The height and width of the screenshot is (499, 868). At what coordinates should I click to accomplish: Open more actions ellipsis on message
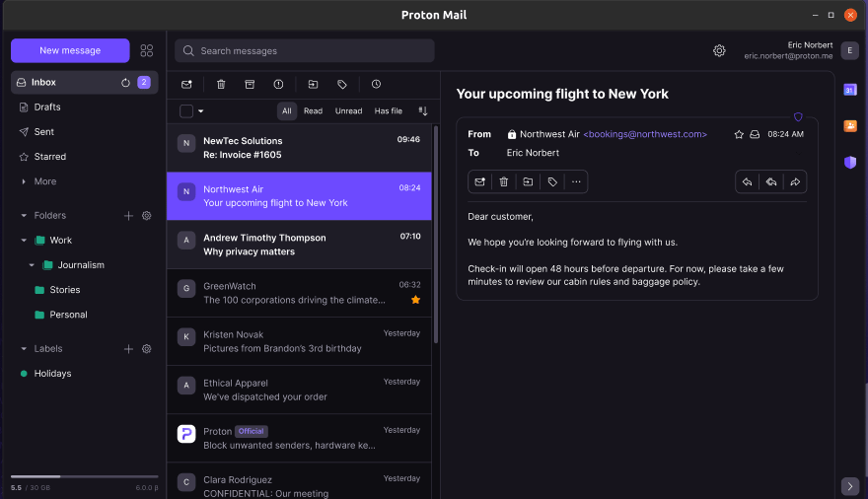click(576, 181)
